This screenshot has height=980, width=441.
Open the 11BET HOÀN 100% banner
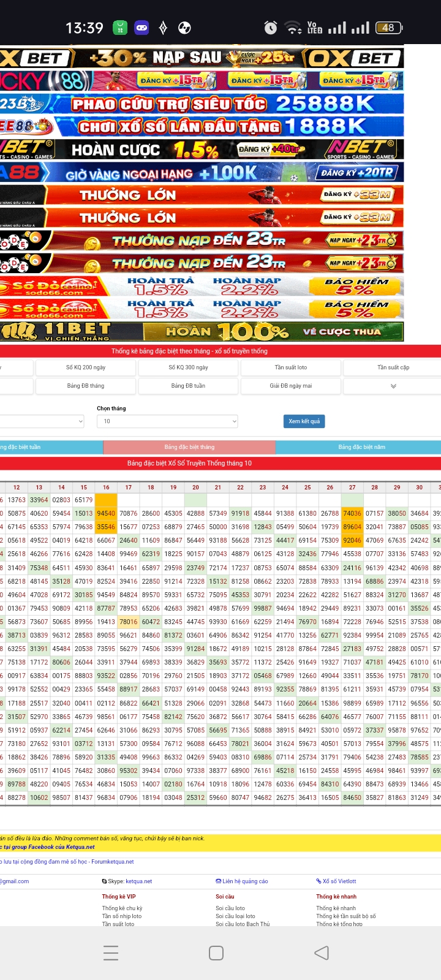(x=202, y=331)
